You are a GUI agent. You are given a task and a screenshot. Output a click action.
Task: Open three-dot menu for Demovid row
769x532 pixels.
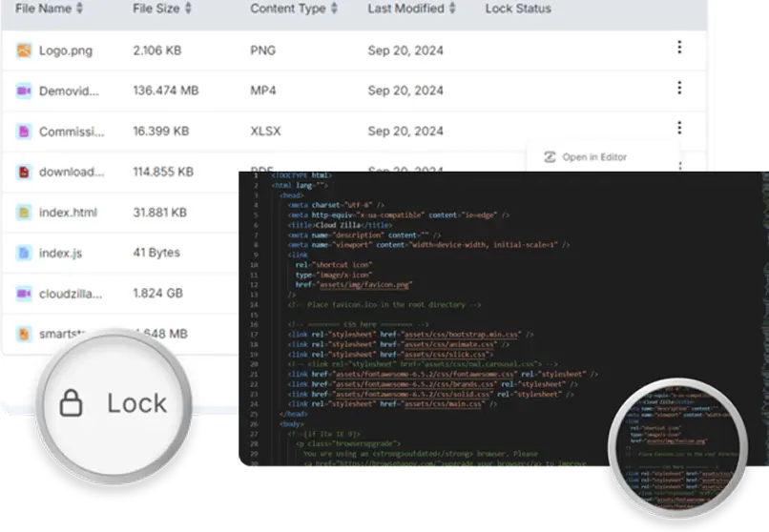[x=679, y=88]
